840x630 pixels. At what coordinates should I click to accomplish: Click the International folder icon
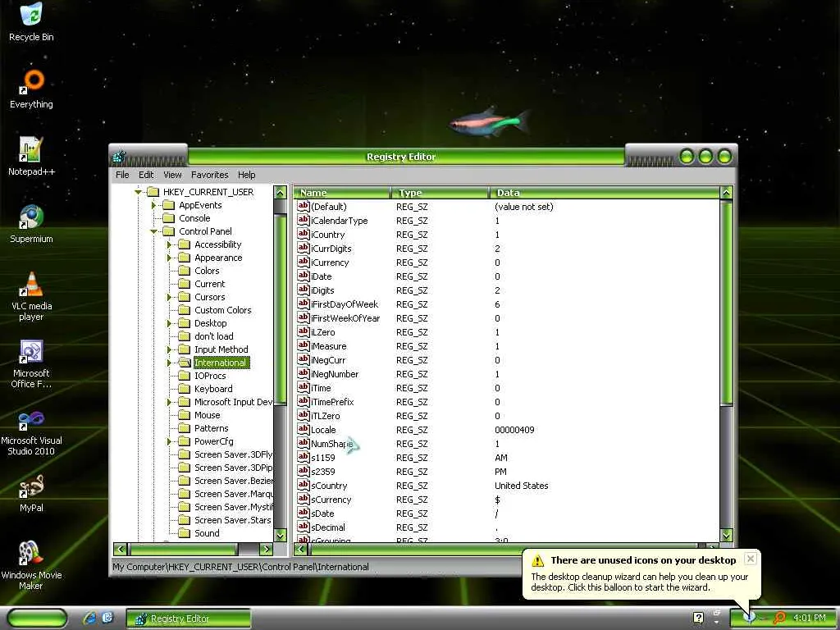click(185, 363)
